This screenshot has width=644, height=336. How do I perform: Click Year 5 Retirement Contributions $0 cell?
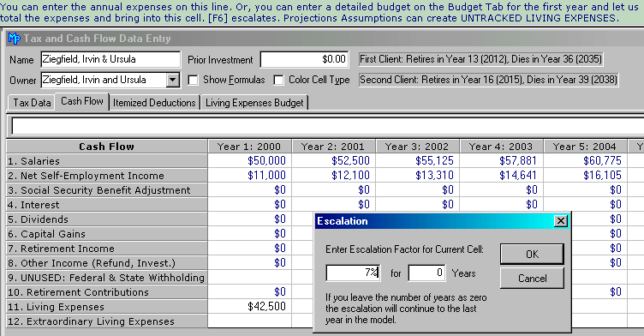(599, 292)
